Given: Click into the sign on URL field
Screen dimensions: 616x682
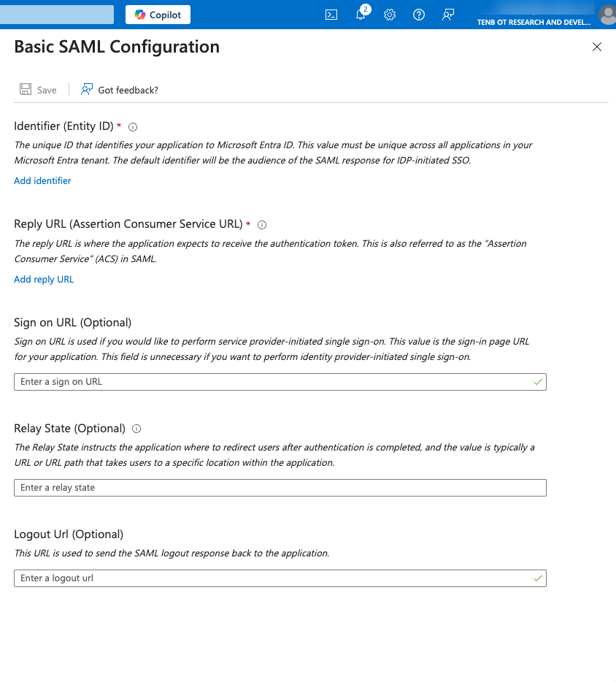Looking at the screenshot, I should coord(270,381).
